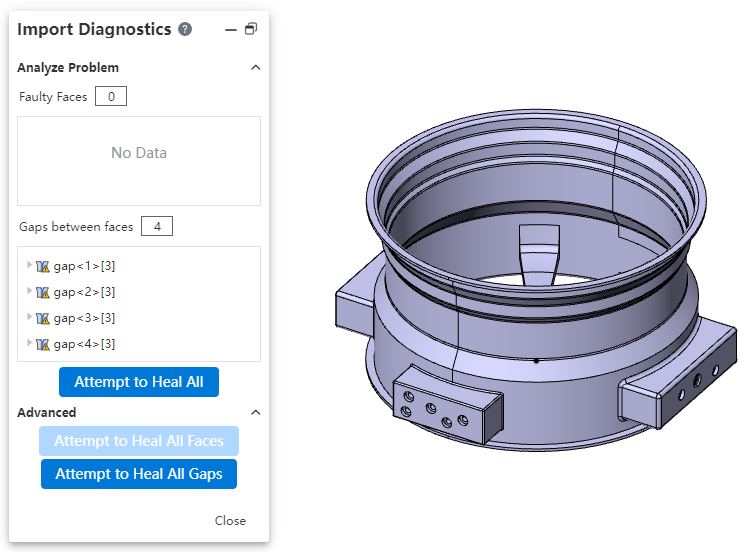Select the gap<4>[3] item in the list
Image resolution: width=749 pixels, height=552 pixels.
coord(84,344)
